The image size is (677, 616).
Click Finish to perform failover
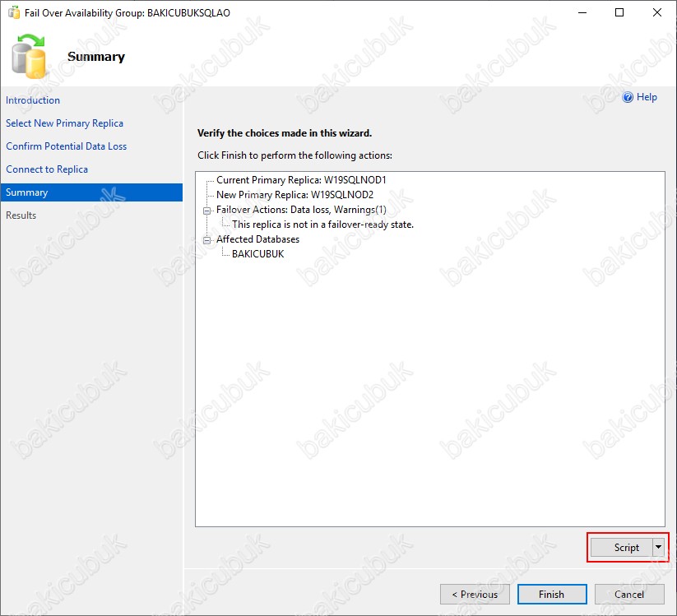point(552,595)
